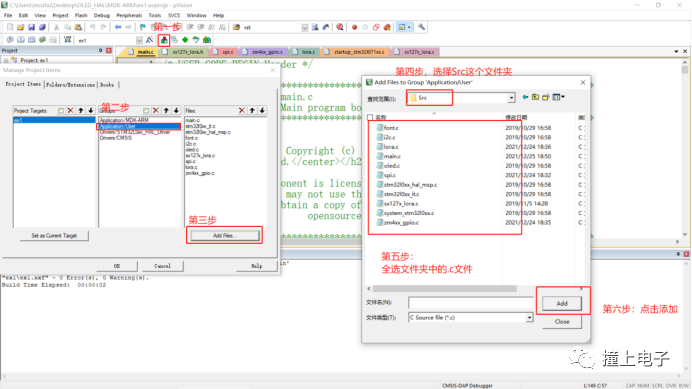Click the Kill All Breakpoints icon

(x=387, y=27)
